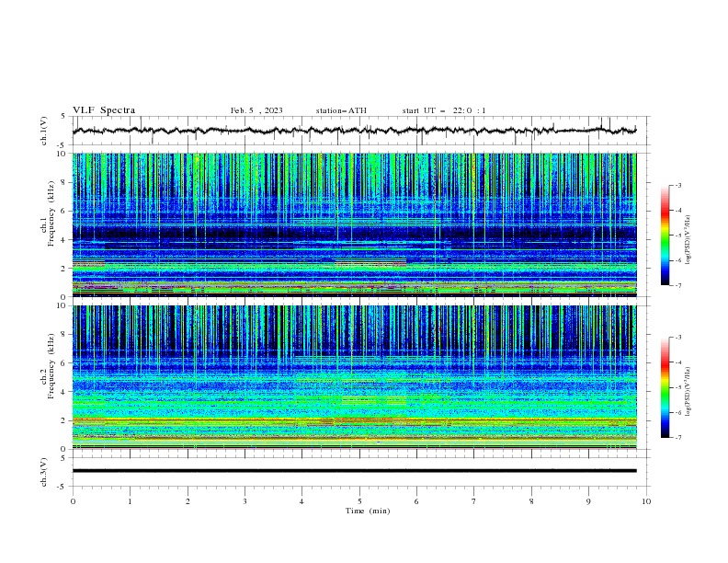Click the "-7" label on upper colorbar

(677, 285)
